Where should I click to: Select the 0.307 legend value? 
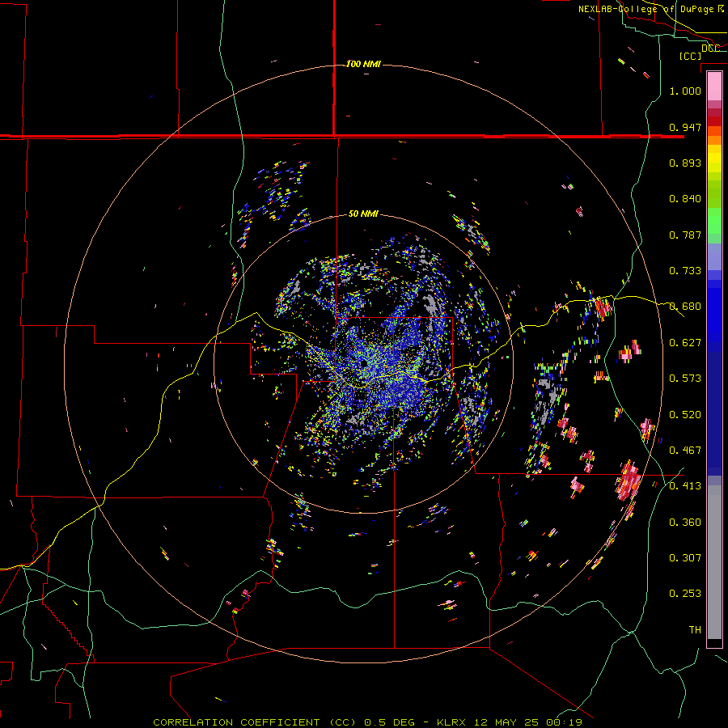[x=685, y=558]
